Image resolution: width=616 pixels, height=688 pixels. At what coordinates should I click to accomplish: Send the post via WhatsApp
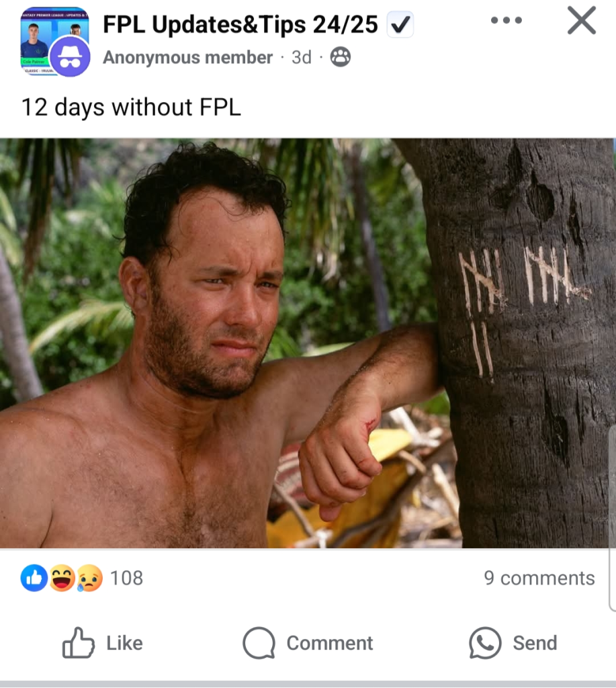click(513, 643)
